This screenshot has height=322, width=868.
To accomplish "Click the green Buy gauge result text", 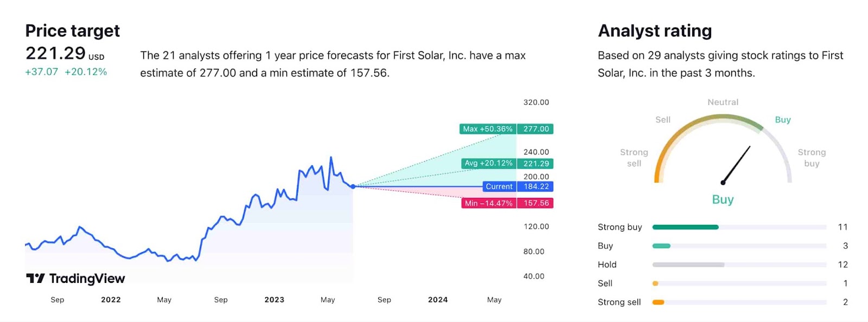I will coord(723,199).
